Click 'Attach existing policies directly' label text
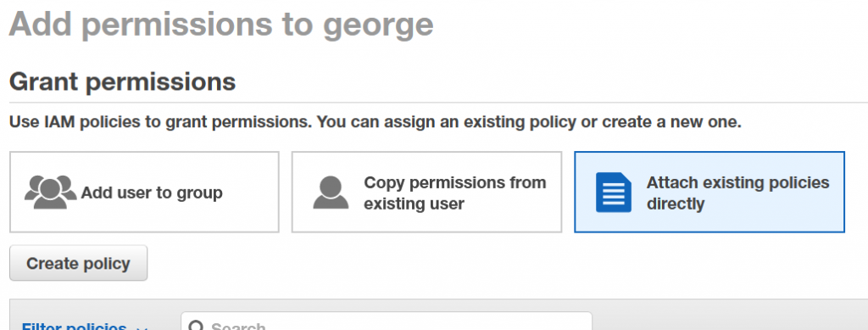The width and height of the screenshot is (868, 330). point(738,193)
